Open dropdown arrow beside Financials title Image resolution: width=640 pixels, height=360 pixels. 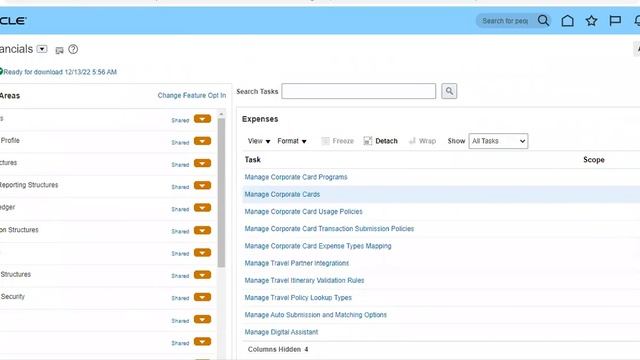tap(42, 49)
